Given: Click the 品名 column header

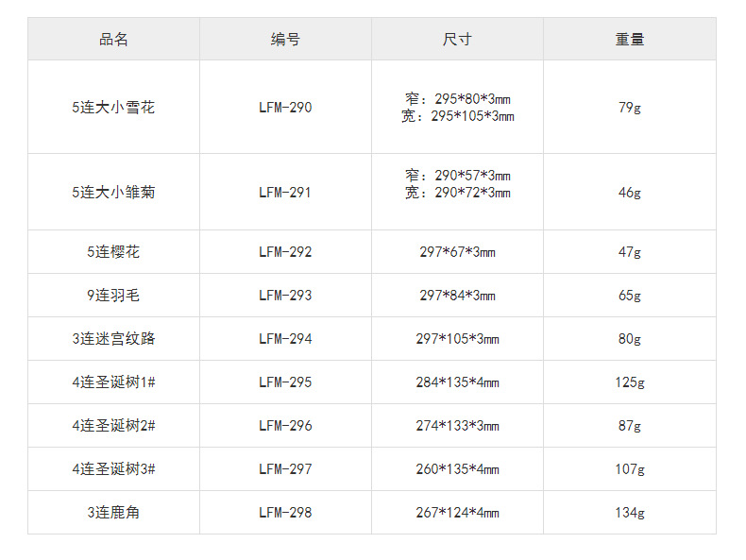Looking at the screenshot, I should 113,40.
